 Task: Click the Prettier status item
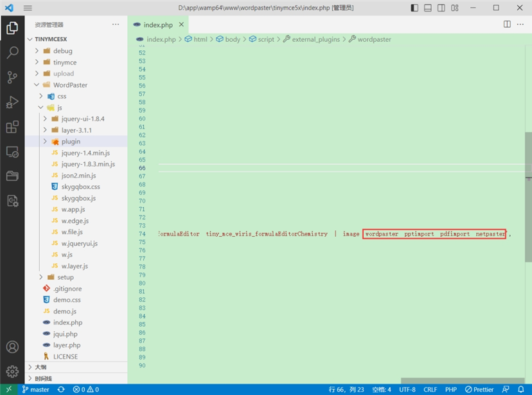pos(479,389)
